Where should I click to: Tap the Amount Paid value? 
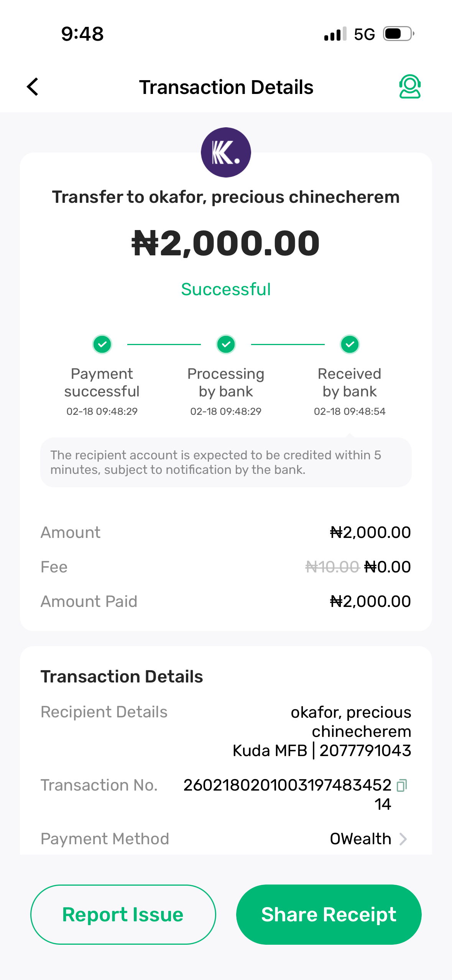pos(370,601)
